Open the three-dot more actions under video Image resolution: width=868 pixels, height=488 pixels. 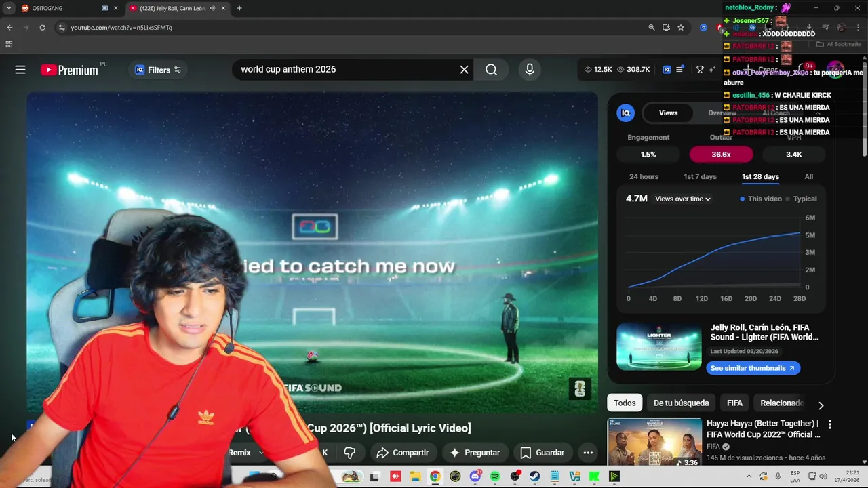pyautogui.click(x=588, y=453)
